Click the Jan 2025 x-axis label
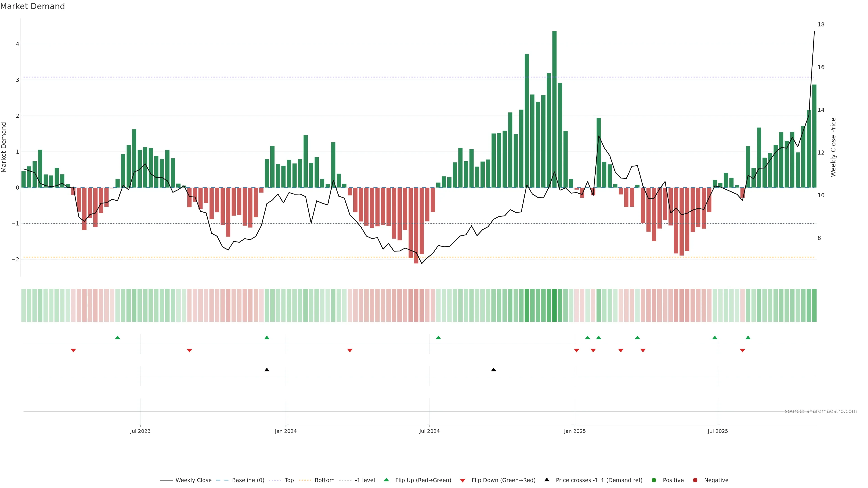Screen dimensions: 868x488 [575, 431]
